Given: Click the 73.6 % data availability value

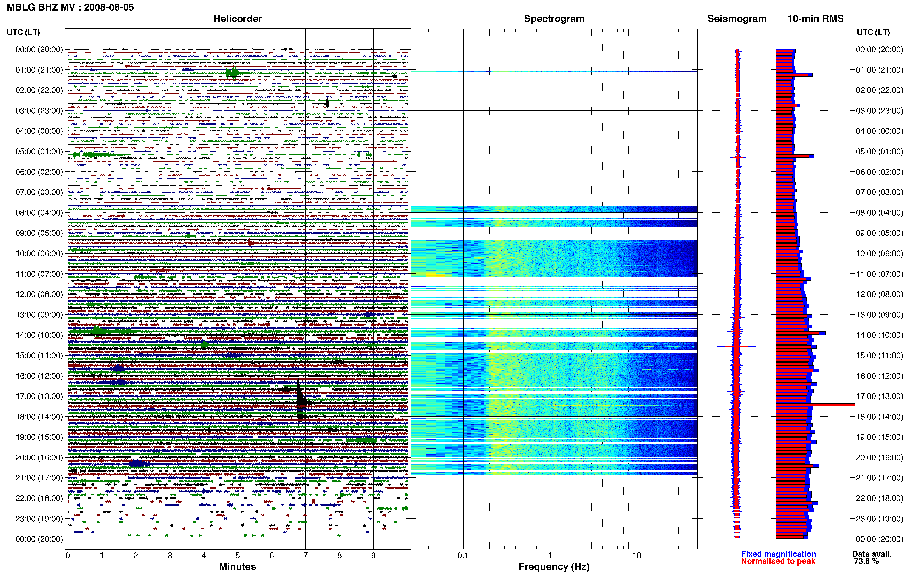Looking at the screenshot, I should coord(866,561).
